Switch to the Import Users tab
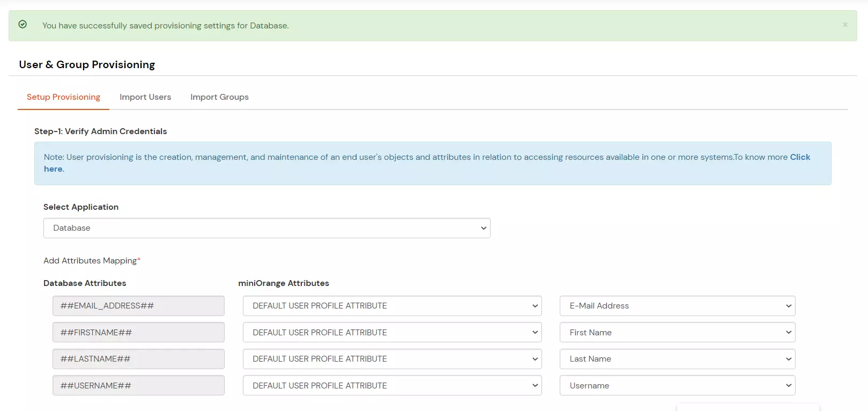The height and width of the screenshot is (411, 868). (145, 97)
